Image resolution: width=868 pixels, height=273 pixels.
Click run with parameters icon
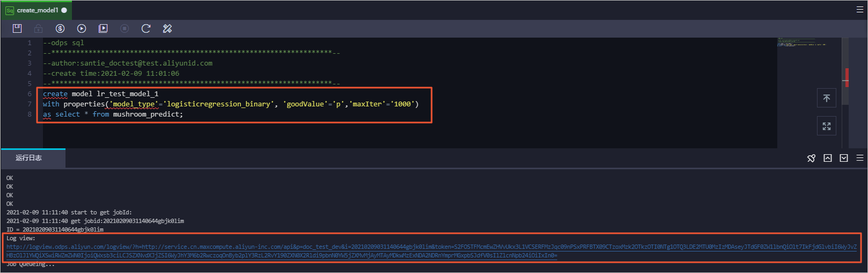[x=103, y=28]
